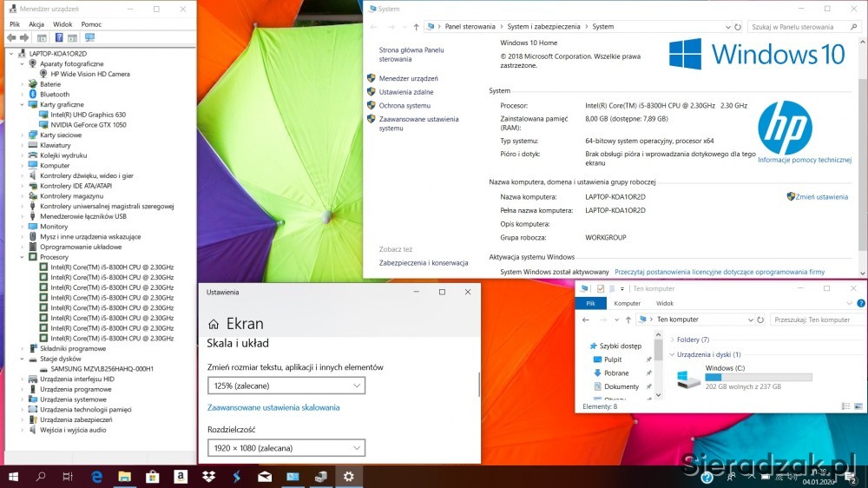Screen dimensions: 868x488
Task: Click refresh icon in Ten komputer address bar
Action: click(760, 320)
